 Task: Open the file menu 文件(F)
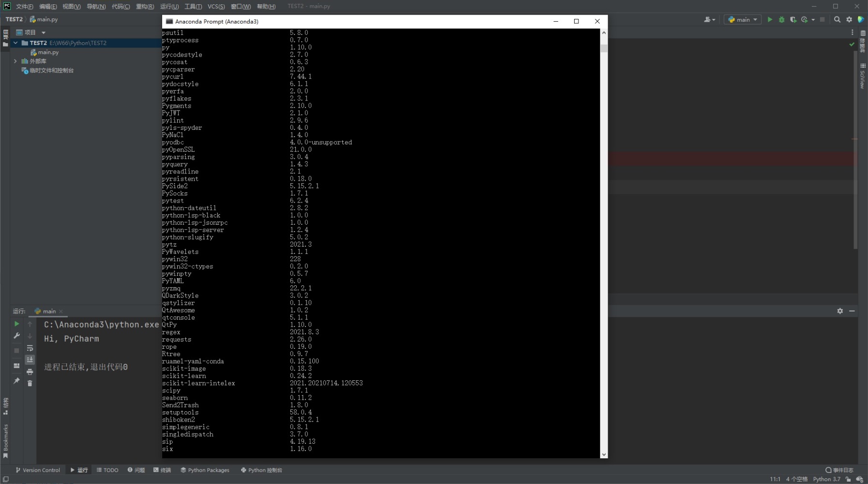pos(25,6)
